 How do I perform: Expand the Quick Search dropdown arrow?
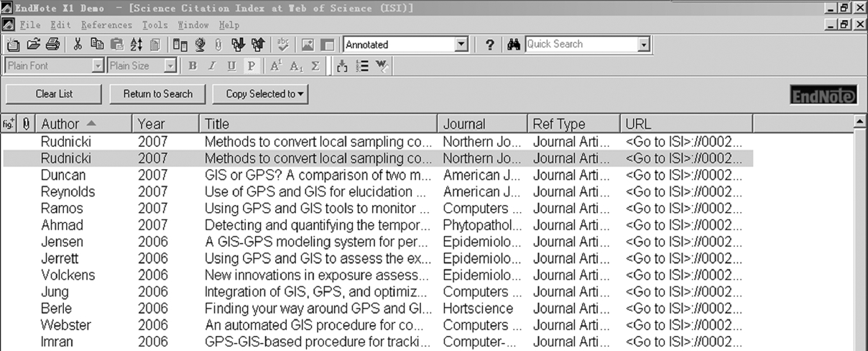tap(644, 45)
